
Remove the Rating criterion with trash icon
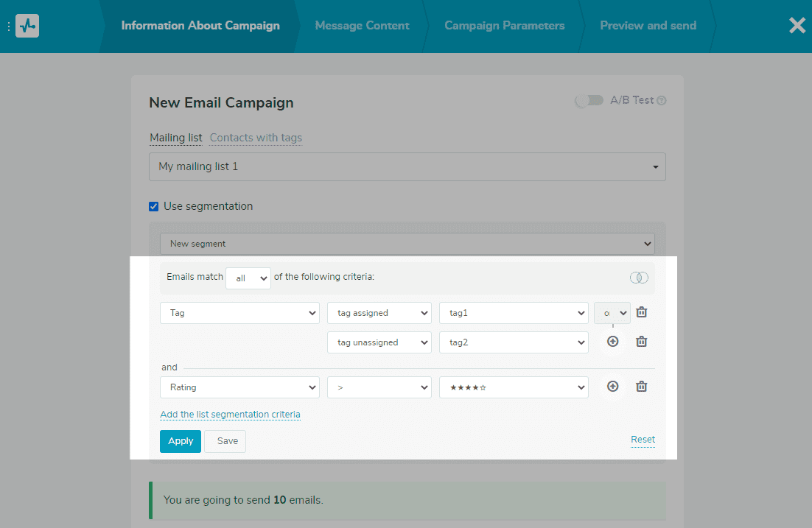(642, 387)
